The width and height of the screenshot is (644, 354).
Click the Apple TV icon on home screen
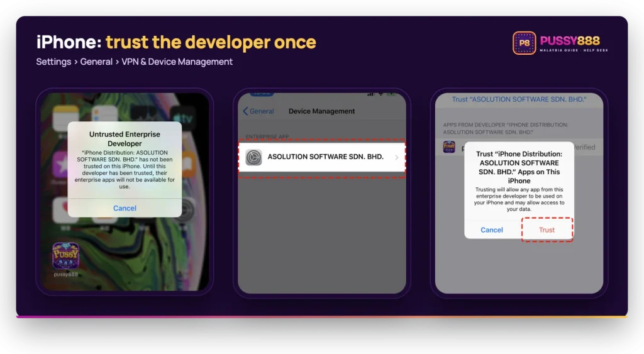pos(183,119)
